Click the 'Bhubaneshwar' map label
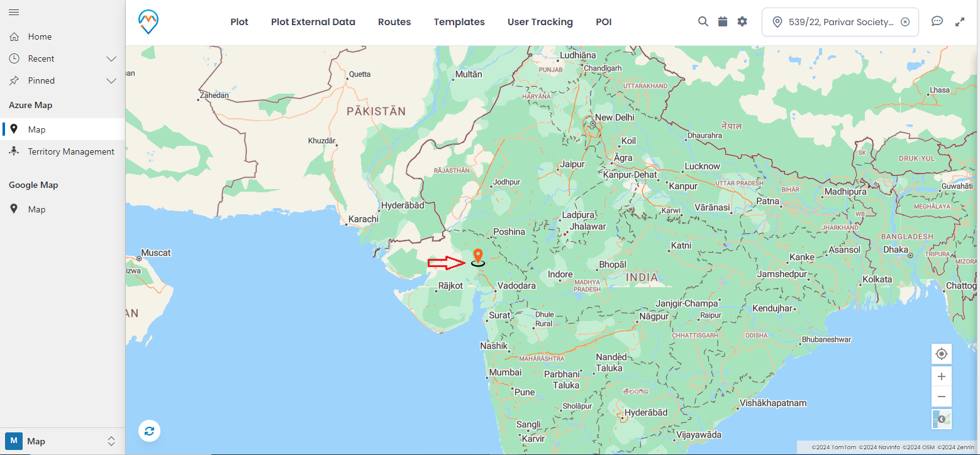This screenshot has height=455, width=980. click(x=827, y=339)
